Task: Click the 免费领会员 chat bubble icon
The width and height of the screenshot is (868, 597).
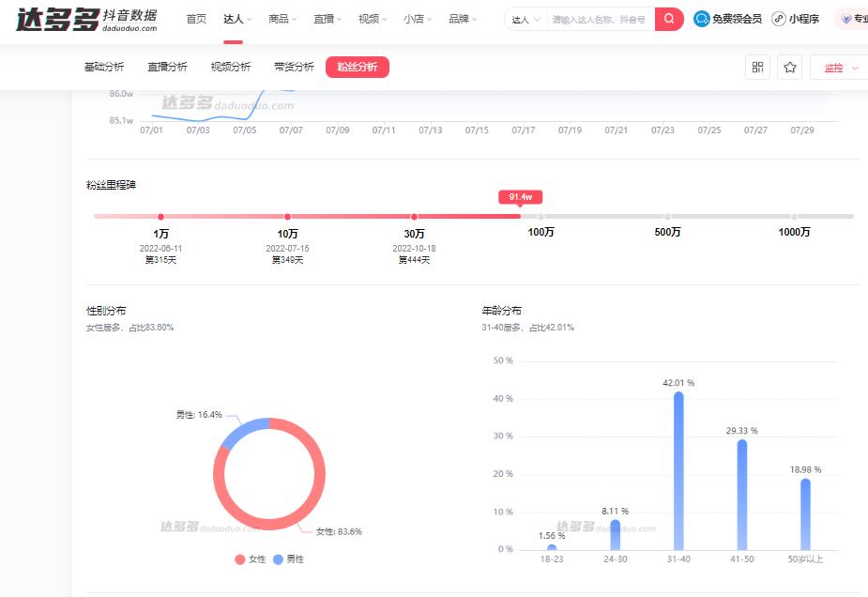Action: click(702, 18)
